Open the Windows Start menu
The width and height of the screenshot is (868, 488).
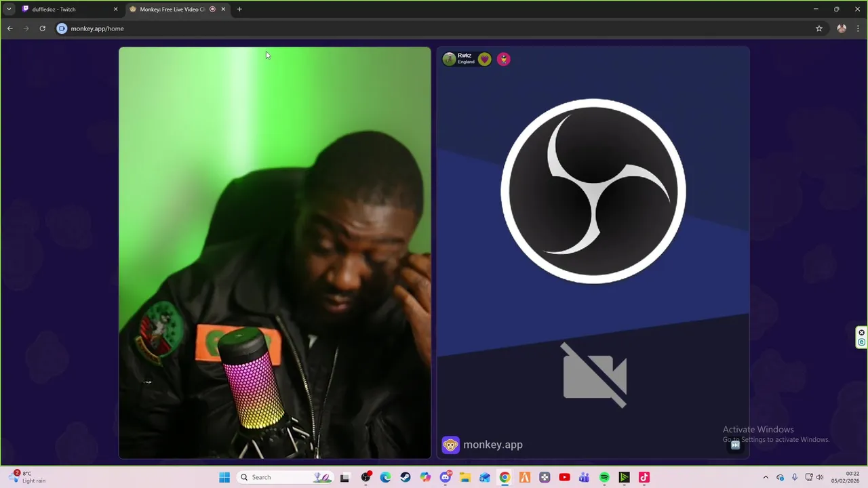point(224,477)
